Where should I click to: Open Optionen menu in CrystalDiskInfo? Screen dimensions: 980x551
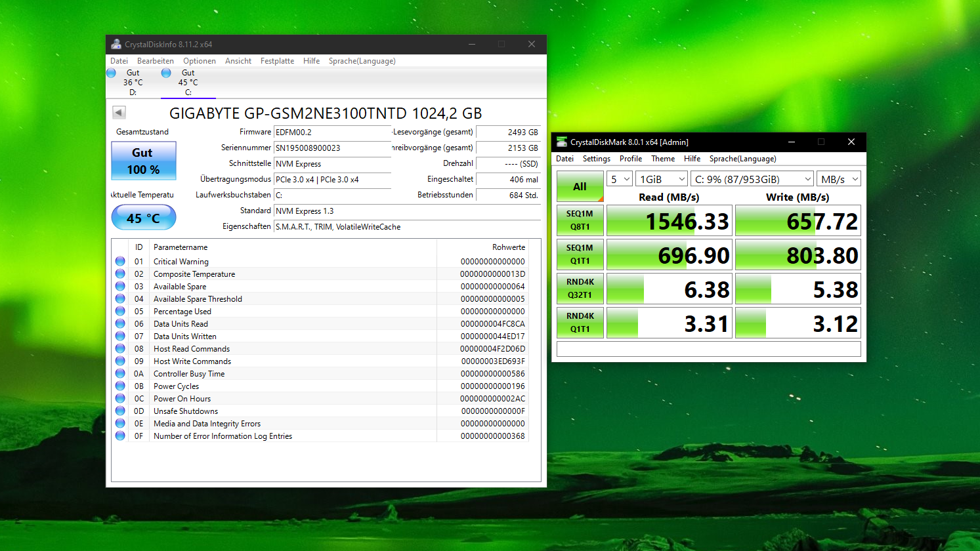(x=200, y=61)
